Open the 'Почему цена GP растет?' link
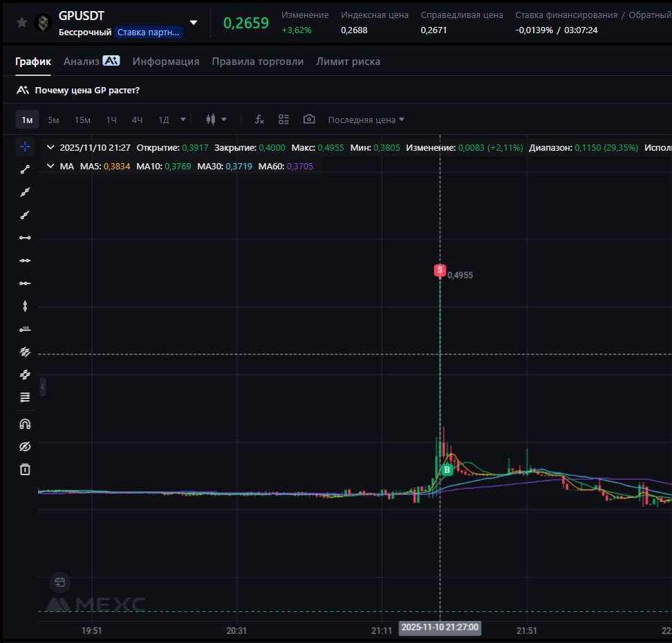 [87, 90]
